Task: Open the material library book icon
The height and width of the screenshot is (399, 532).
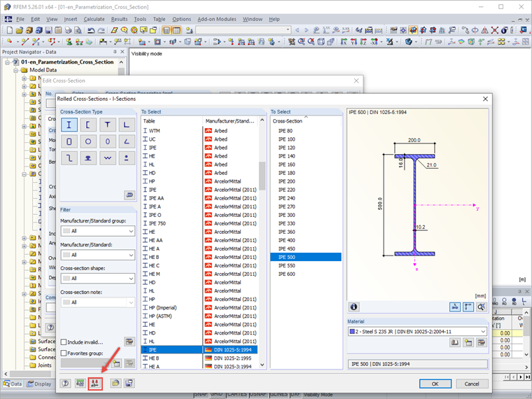Action: [x=454, y=342]
